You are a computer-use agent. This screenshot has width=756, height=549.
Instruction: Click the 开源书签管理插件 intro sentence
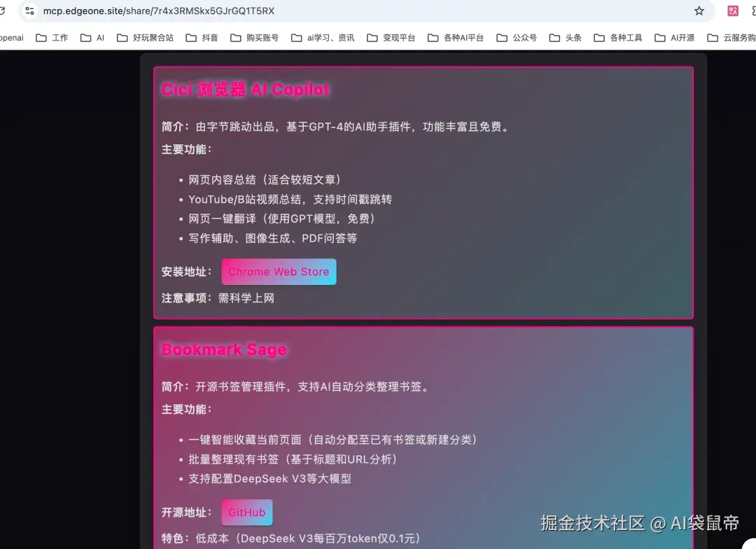pos(313,387)
